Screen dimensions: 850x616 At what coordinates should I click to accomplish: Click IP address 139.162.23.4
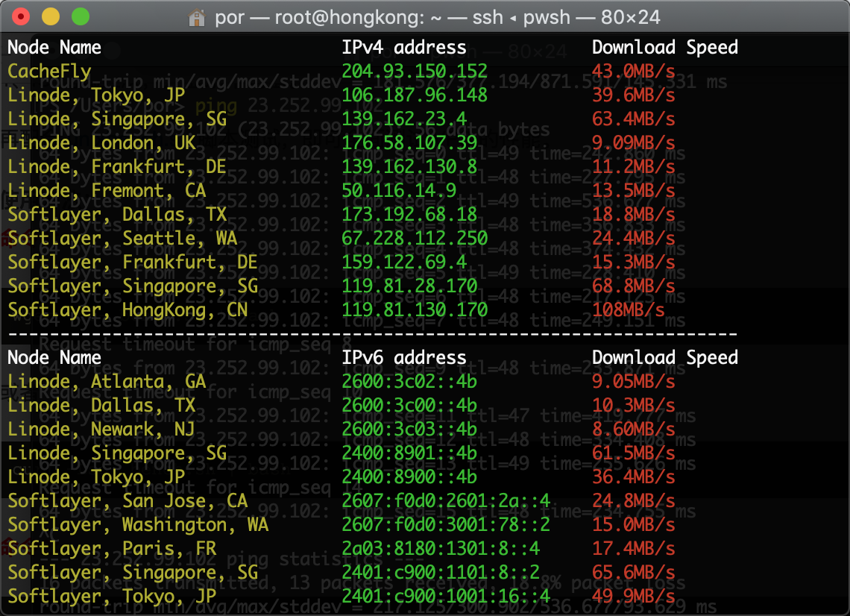[404, 119]
